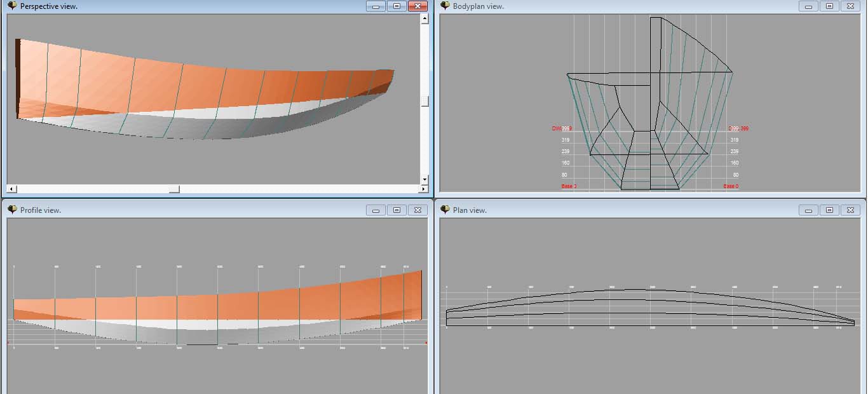Image resolution: width=868 pixels, height=394 pixels.
Task: Maximize the Perspective view window
Action: tap(397, 6)
